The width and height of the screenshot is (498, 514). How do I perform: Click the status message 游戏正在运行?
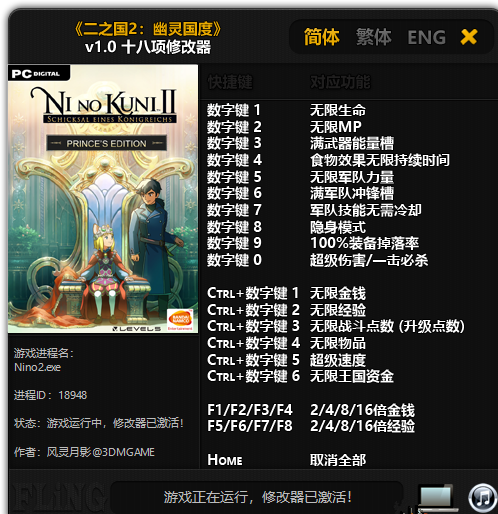tap(257, 497)
